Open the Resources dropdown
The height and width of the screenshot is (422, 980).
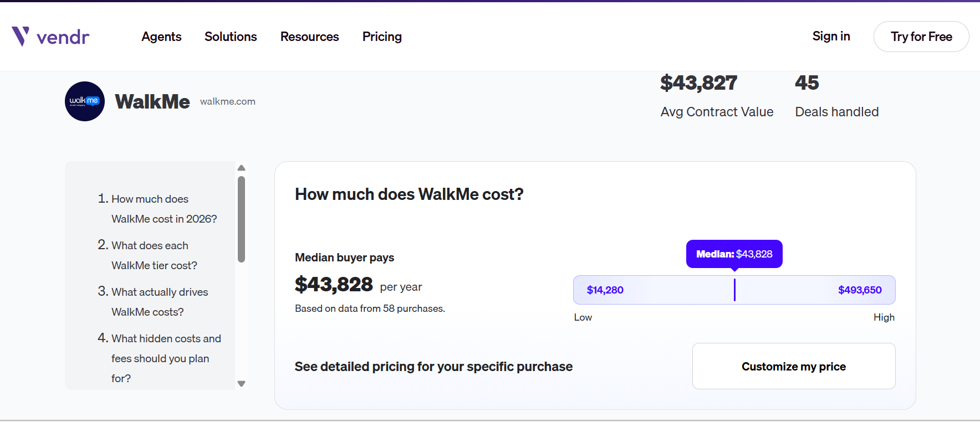click(309, 37)
